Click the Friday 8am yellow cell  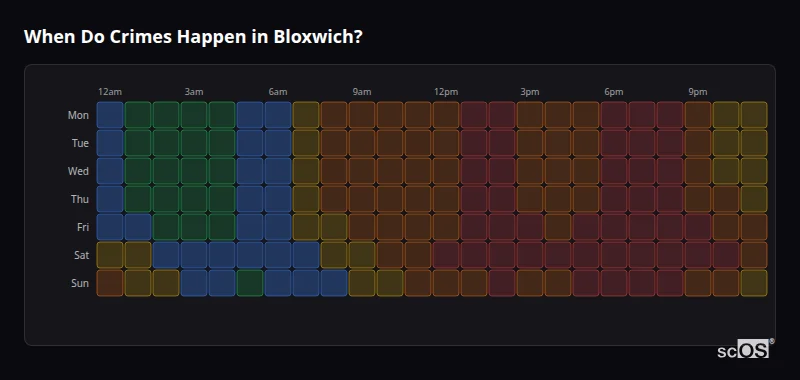pyautogui.click(x=334, y=227)
